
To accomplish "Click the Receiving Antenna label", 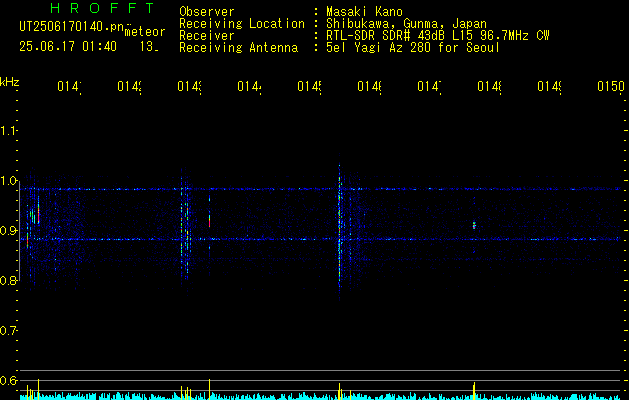I will (x=238, y=48).
